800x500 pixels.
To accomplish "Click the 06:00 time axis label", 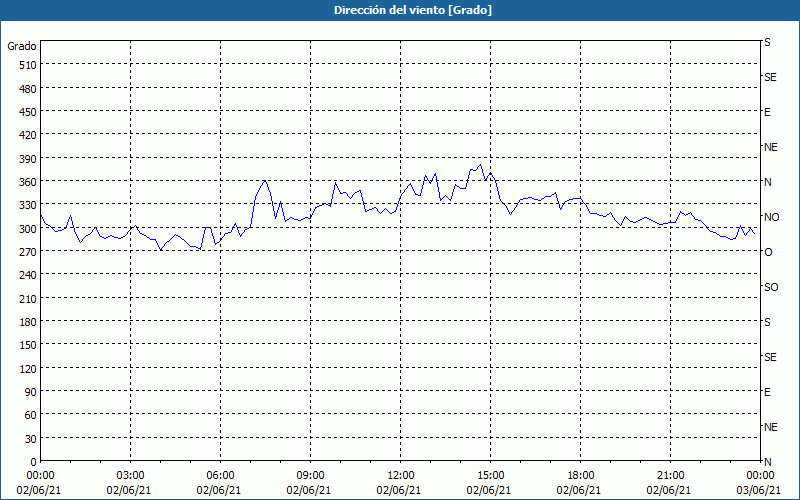I will click(x=220, y=476).
